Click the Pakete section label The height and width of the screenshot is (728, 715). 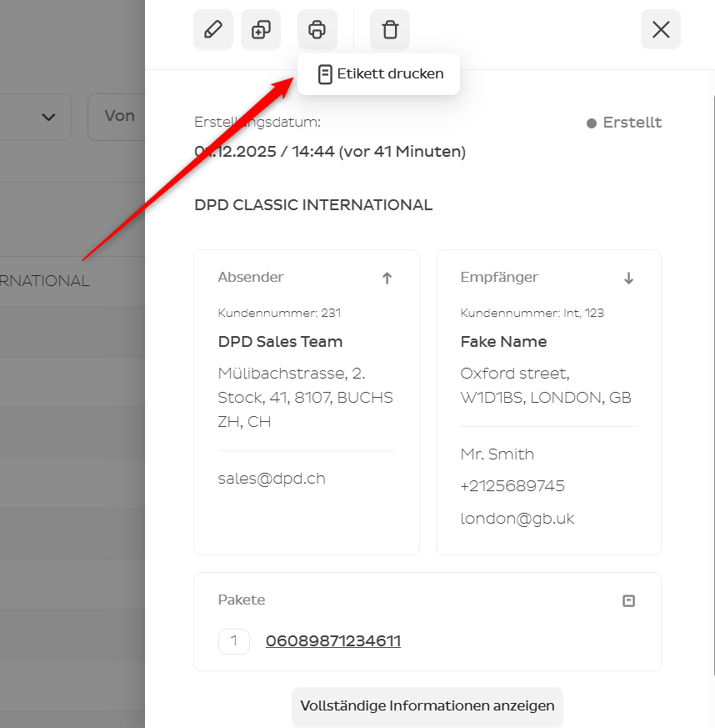(242, 600)
